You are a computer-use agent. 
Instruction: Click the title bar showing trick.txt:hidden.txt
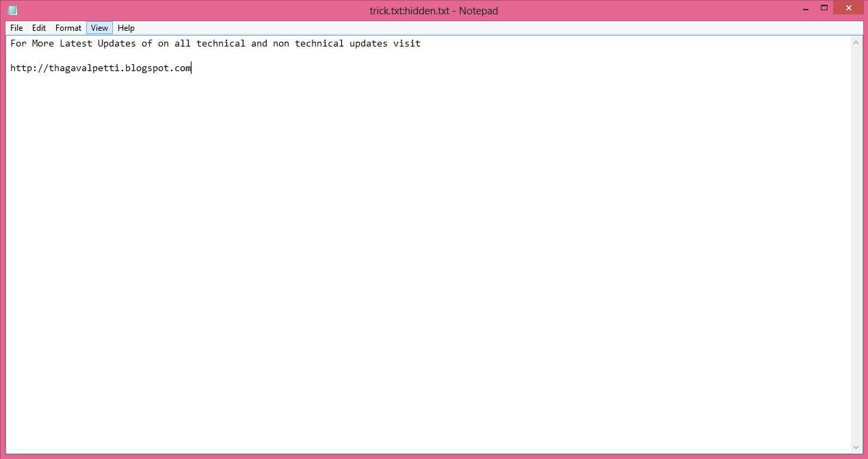click(434, 10)
